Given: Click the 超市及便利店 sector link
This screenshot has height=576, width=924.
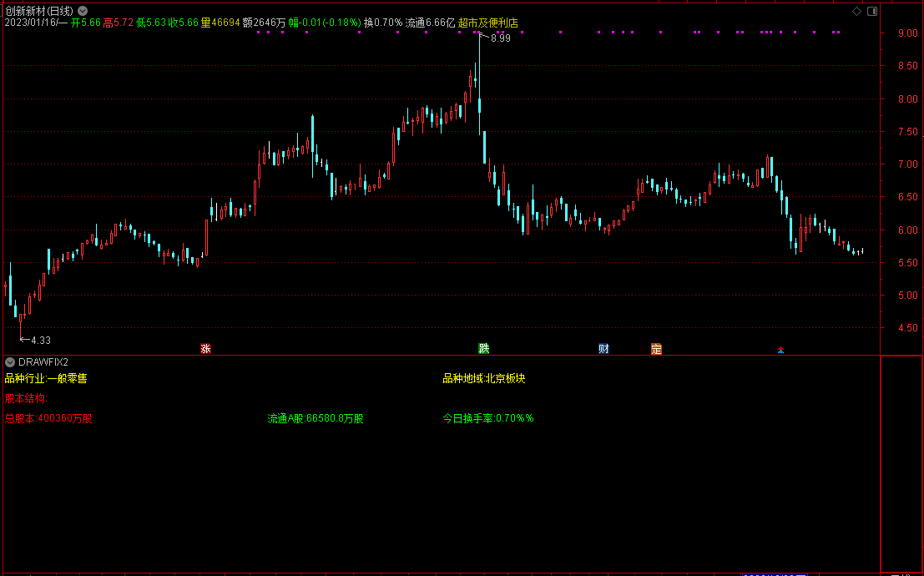Looking at the screenshot, I should pyautogui.click(x=488, y=23).
